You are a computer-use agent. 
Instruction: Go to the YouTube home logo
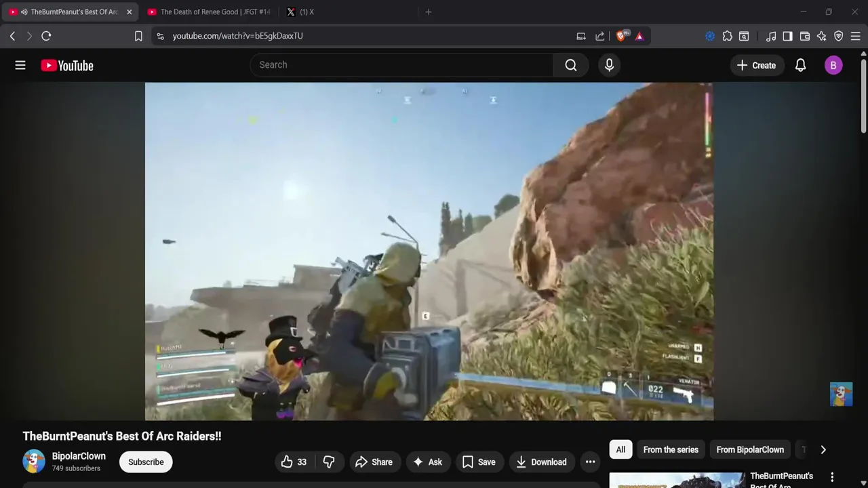(66, 65)
